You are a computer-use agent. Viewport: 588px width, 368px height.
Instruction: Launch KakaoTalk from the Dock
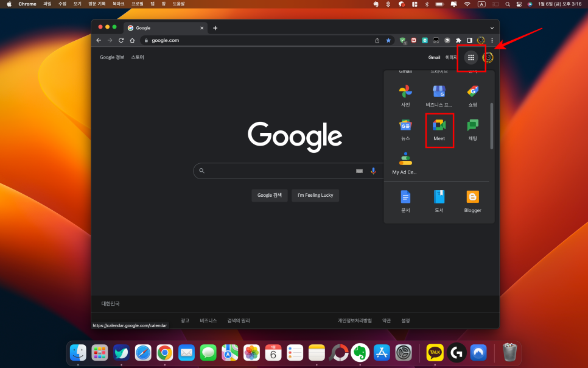point(435,353)
